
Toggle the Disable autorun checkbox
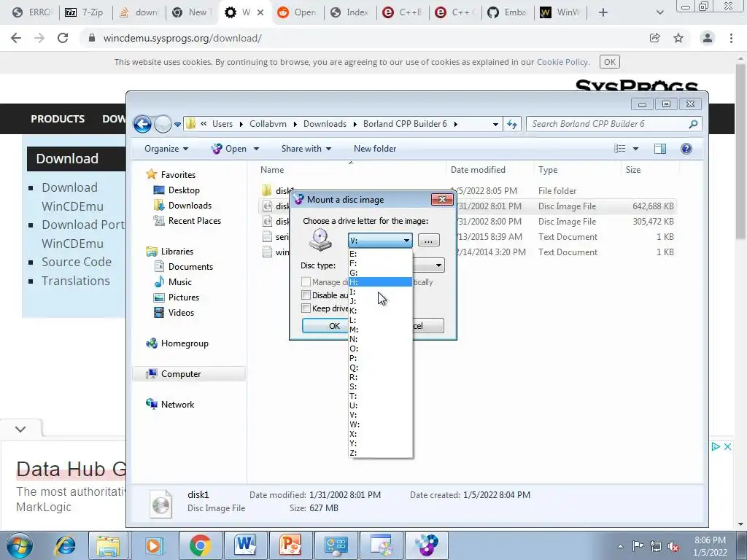coord(306,295)
